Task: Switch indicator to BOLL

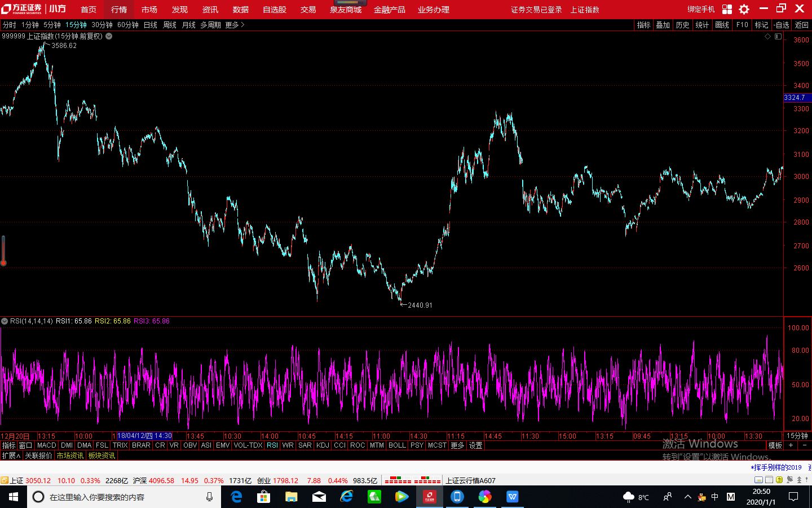Action: (397, 445)
